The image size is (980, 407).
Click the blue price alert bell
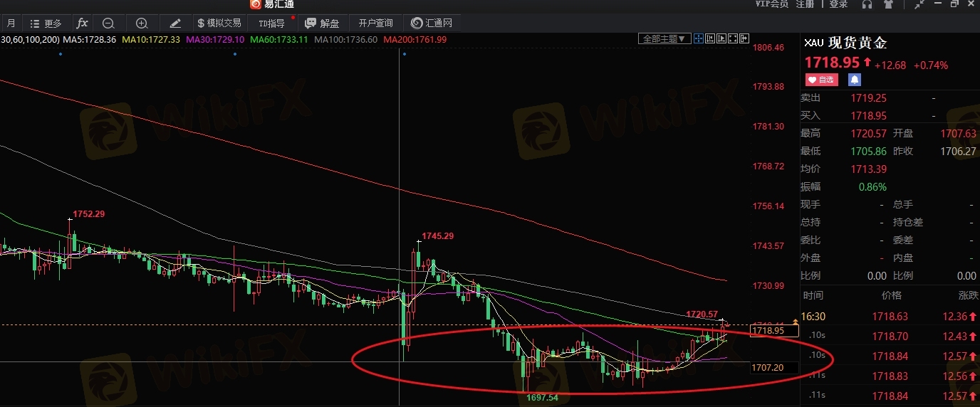point(854,79)
